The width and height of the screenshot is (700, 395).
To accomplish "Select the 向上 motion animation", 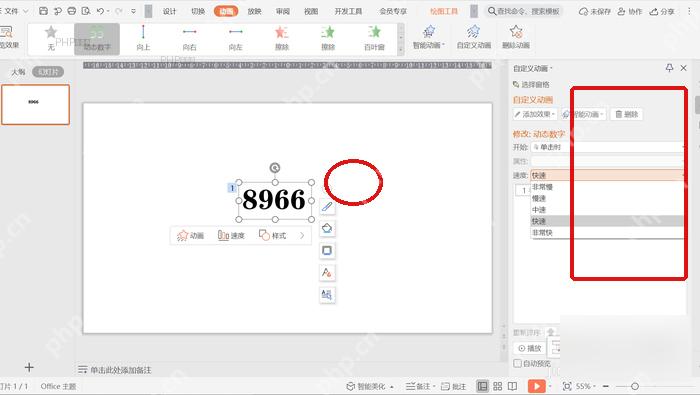I will pyautogui.click(x=143, y=38).
